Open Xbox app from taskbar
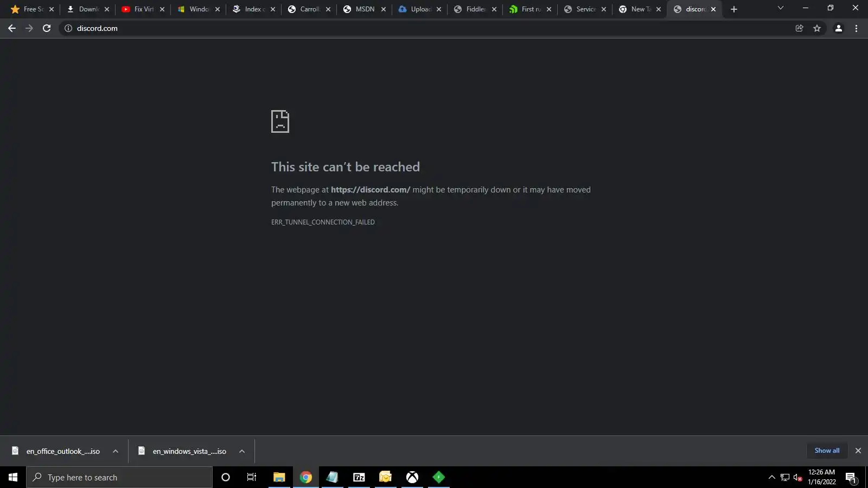Screen dimensions: 868x488 (x=412, y=477)
